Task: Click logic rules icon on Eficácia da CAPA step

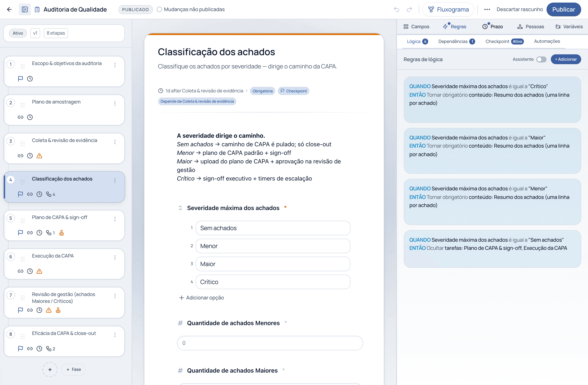Action: click(x=49, y=349)
